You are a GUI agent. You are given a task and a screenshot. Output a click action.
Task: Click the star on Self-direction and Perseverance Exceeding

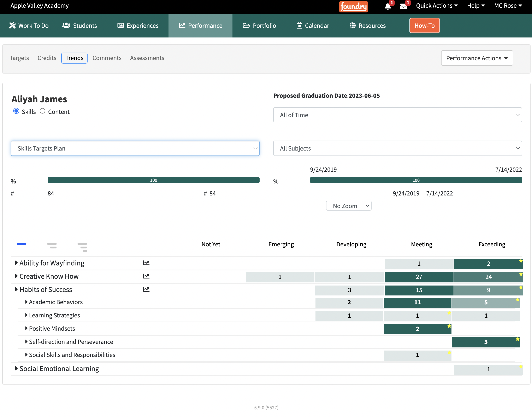pos(517,339)
